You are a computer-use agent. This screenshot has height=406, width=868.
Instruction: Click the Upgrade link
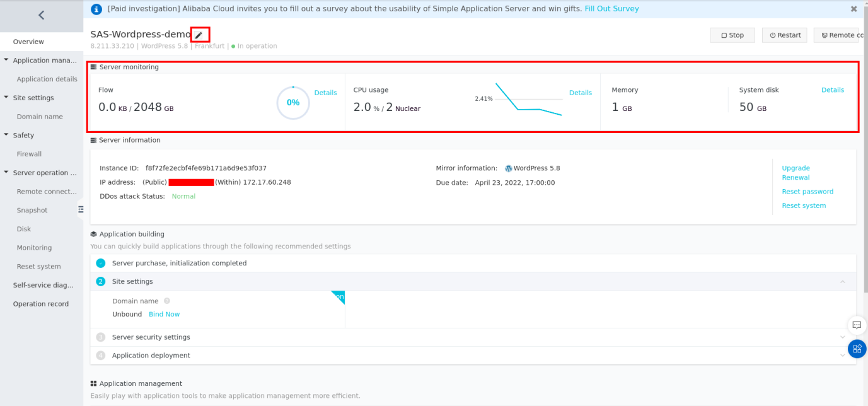[x=796, y=168]
